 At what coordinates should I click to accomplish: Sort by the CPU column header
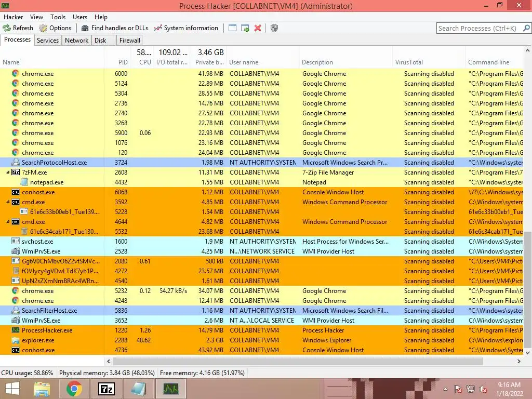141,62
